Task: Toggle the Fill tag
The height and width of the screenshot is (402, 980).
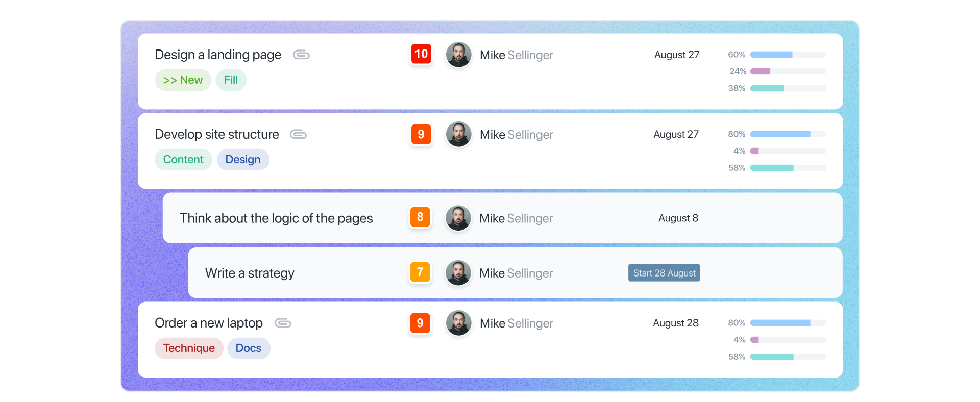Action: point(231,80)
